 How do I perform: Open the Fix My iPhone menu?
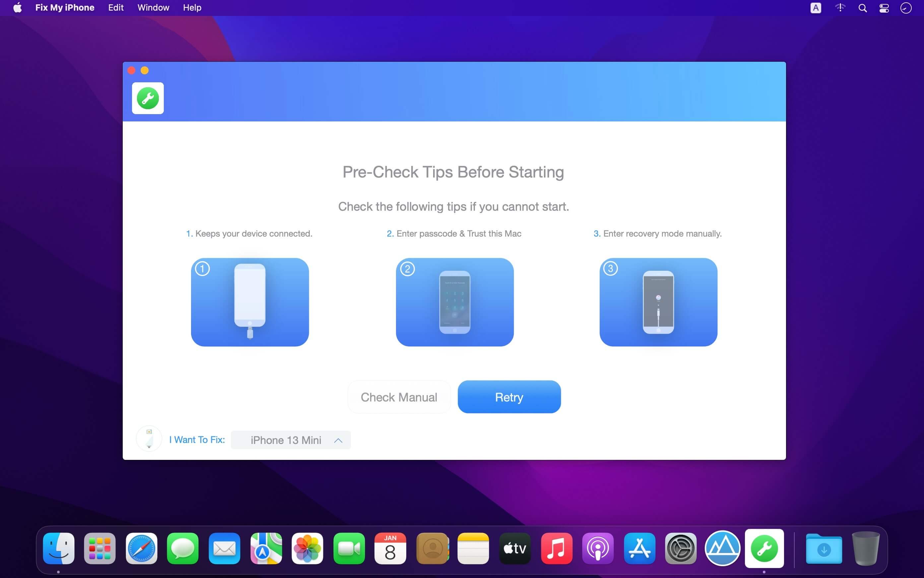(65, 7)
